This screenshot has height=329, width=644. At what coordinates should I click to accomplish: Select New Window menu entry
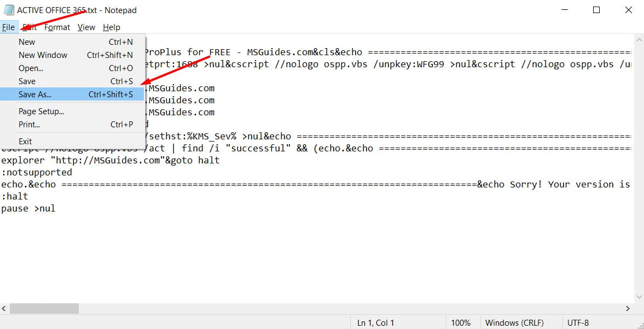73,55
